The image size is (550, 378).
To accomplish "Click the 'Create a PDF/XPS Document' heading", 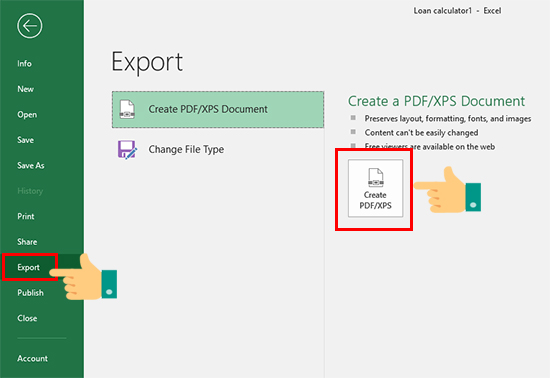I will (436, 101).
